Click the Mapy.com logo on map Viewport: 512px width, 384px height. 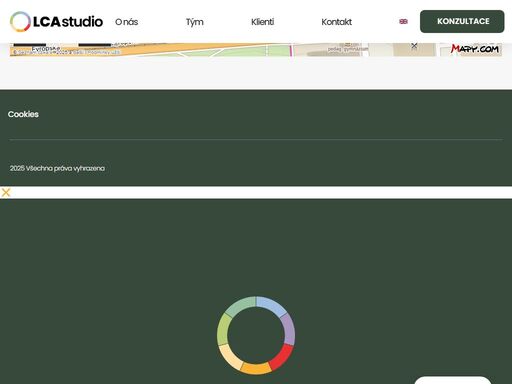click(475, 49)
